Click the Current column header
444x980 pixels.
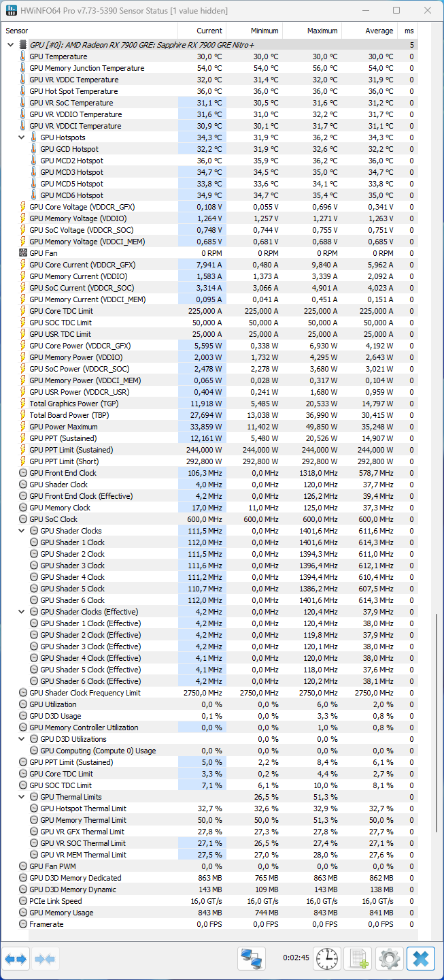[202, 31]
